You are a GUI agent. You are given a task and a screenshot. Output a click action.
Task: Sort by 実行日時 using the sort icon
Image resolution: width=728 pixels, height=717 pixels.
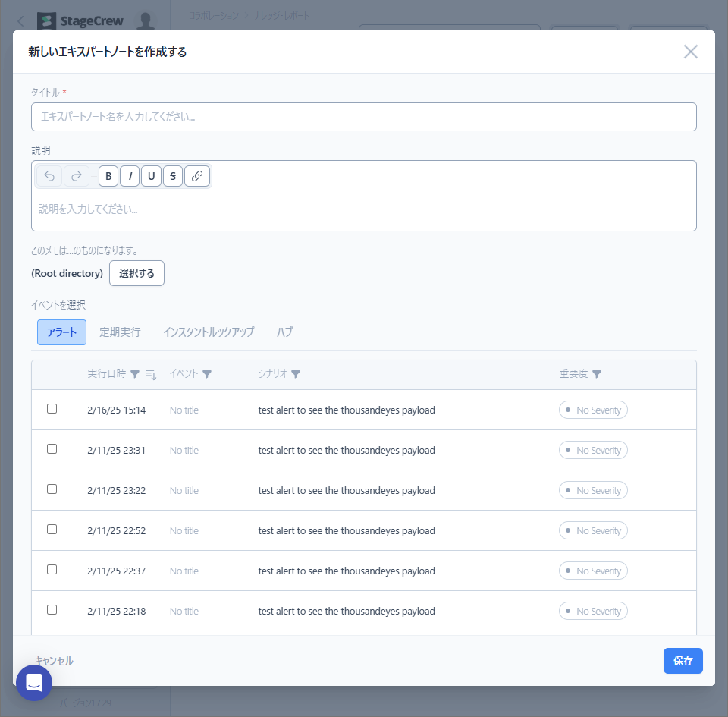pyautogui.click(x=150, y=374)
